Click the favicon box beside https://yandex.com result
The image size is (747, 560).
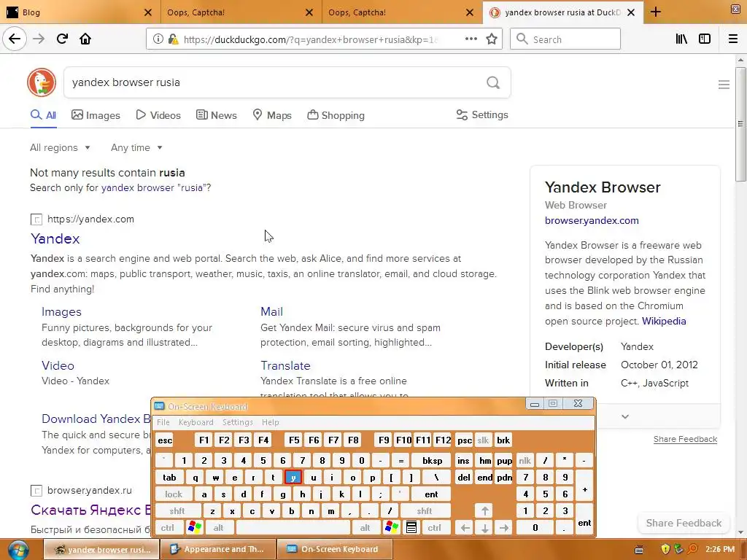coord(36,219)
